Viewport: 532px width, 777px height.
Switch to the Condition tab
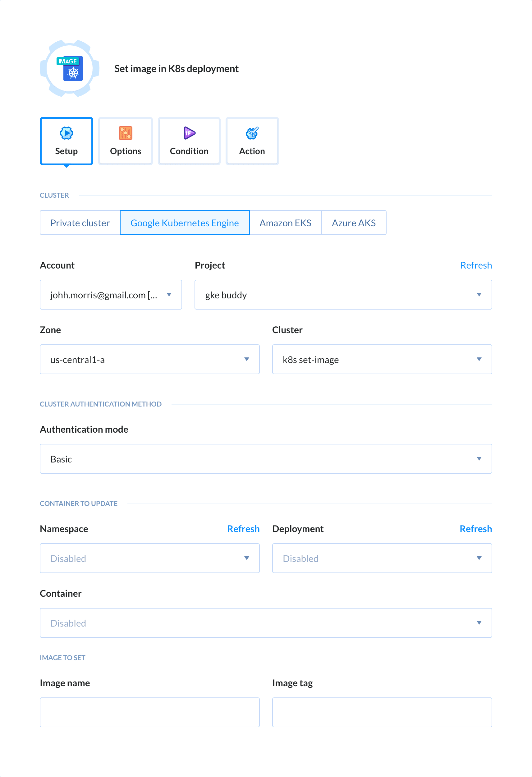tap(189, 141)
